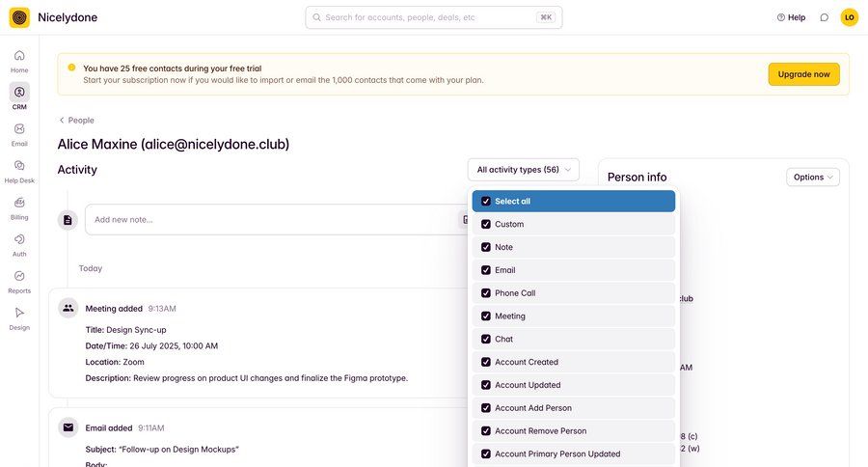
Task: Uncheck the Custom activity type
Action: pyautogui.click(x=485, y=225)
